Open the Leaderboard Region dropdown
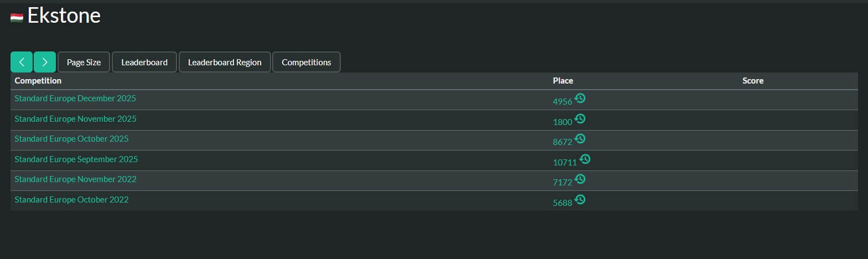The width and height of the screenshot is (868, 259). [x=225, y=62]
